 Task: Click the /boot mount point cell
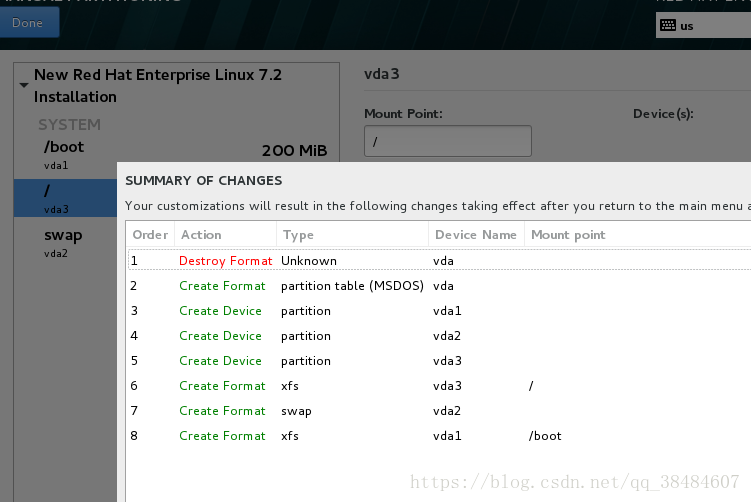coord(545,435)
